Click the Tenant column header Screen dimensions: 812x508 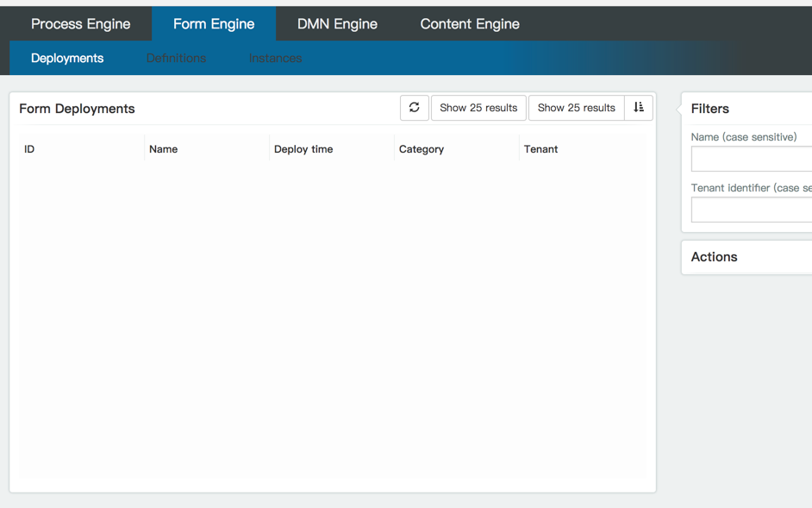pos(540,149)
